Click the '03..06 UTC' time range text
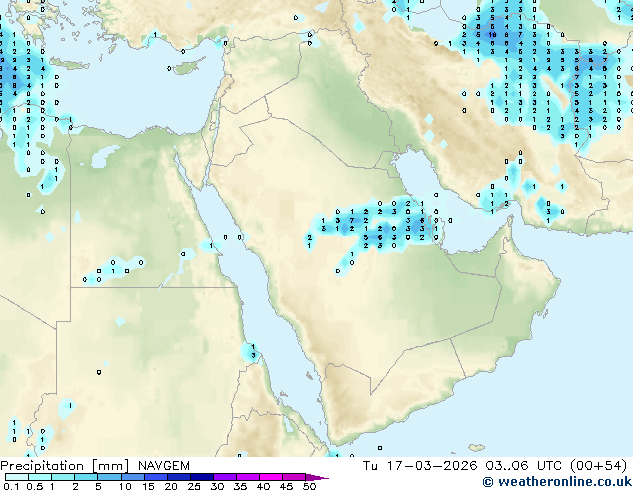 (x=524, y=466)
